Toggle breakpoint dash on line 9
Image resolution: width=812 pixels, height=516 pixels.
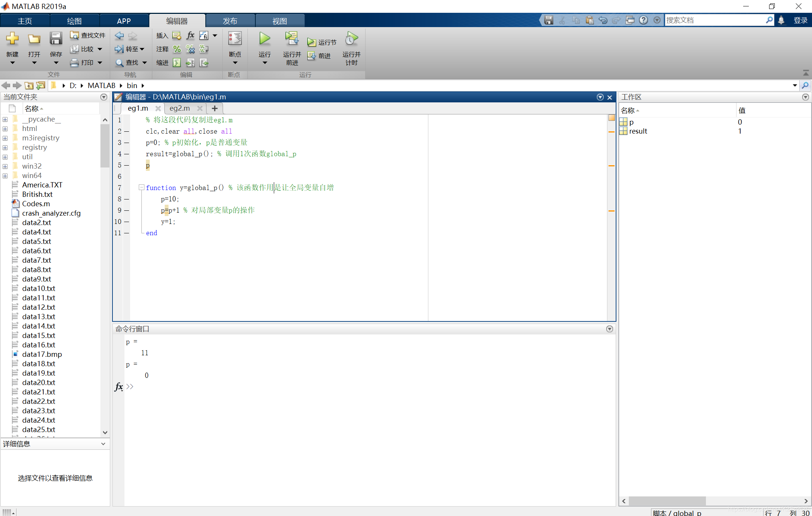127,210
